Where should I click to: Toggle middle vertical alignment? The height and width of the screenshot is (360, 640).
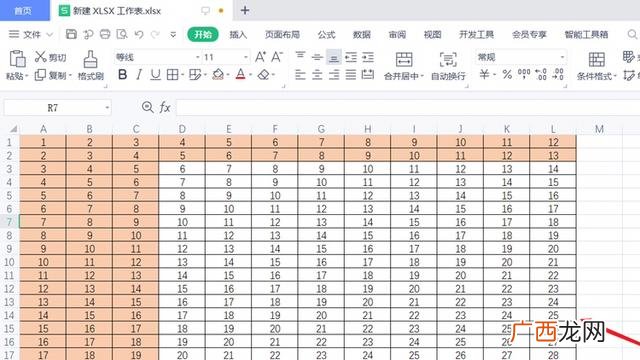tap(317, 57)
